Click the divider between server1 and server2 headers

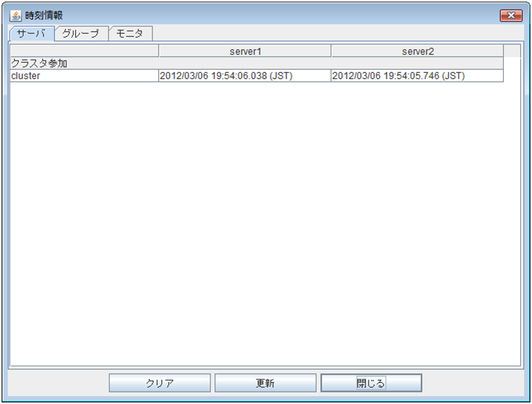coord(331,51)
